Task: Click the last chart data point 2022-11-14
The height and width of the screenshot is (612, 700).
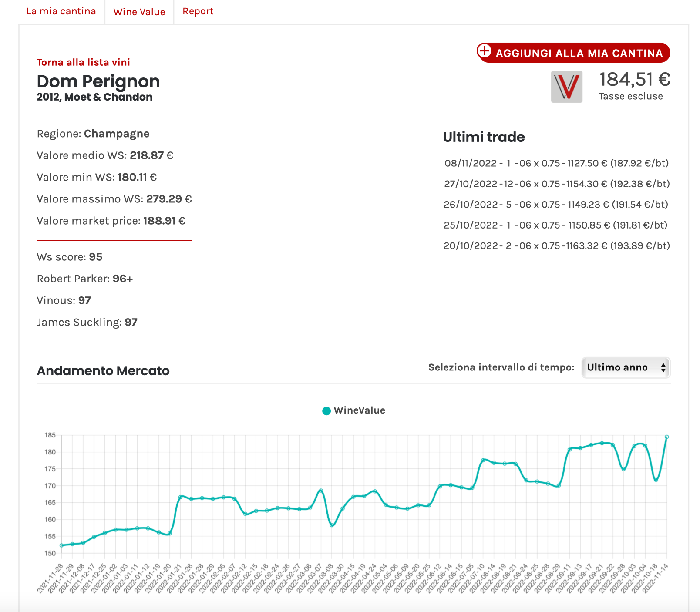Action: tap(666, 437)
